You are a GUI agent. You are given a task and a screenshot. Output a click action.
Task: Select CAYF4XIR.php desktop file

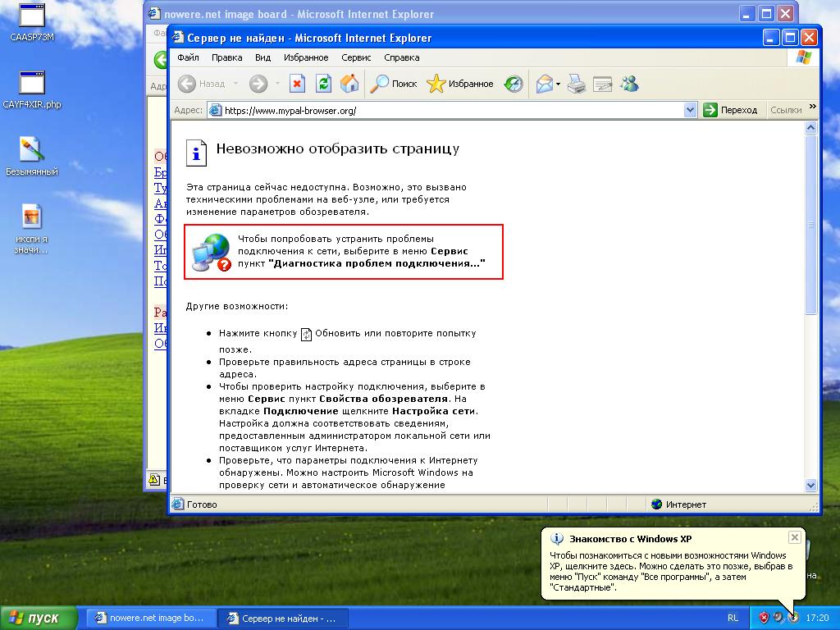(x=32, y=89)
